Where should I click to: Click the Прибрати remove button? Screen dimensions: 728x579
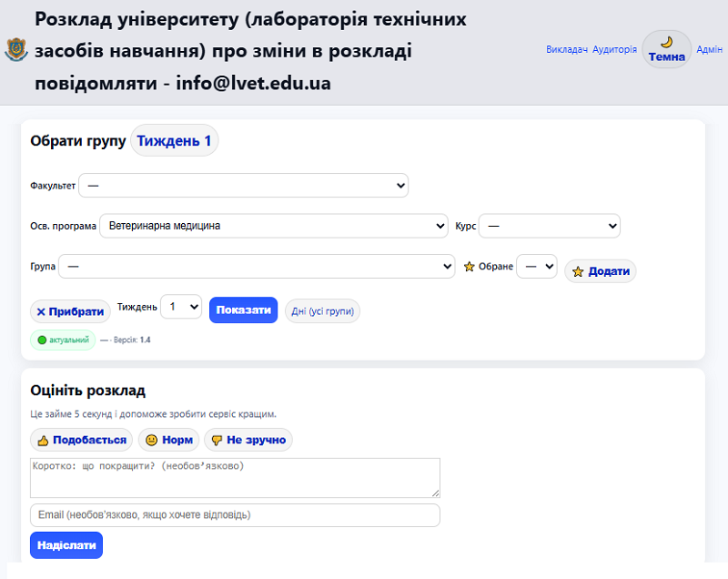click(x=70, y=311)
